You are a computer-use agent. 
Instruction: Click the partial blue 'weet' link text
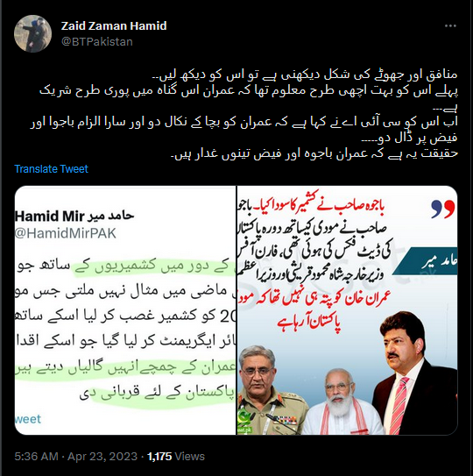(28, 419)
